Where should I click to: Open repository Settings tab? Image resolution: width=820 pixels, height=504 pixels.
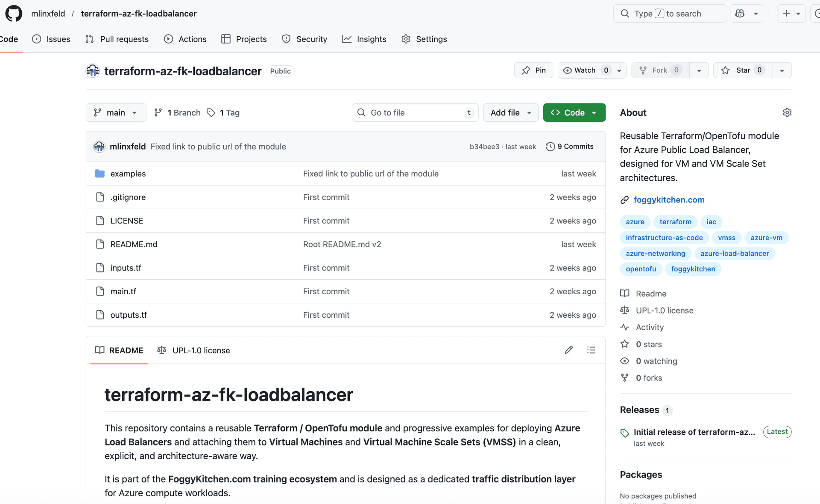click(x=424, y=39)
